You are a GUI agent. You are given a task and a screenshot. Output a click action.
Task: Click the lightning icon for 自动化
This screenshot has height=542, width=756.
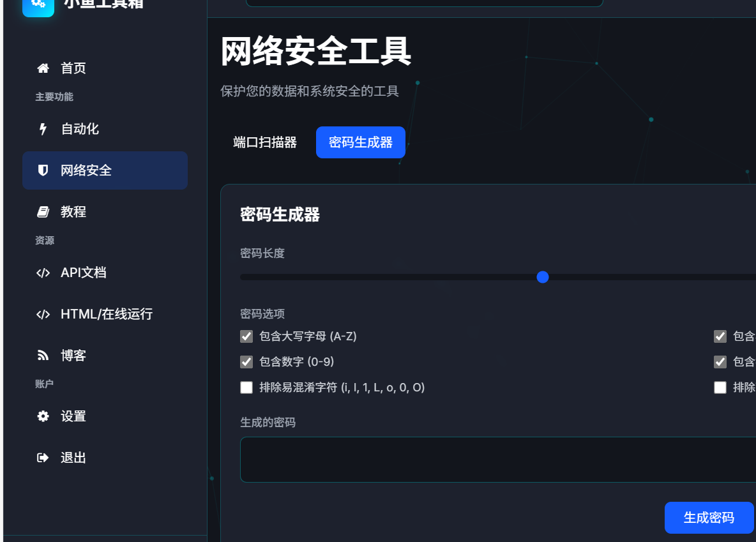[x=42, y=128]
